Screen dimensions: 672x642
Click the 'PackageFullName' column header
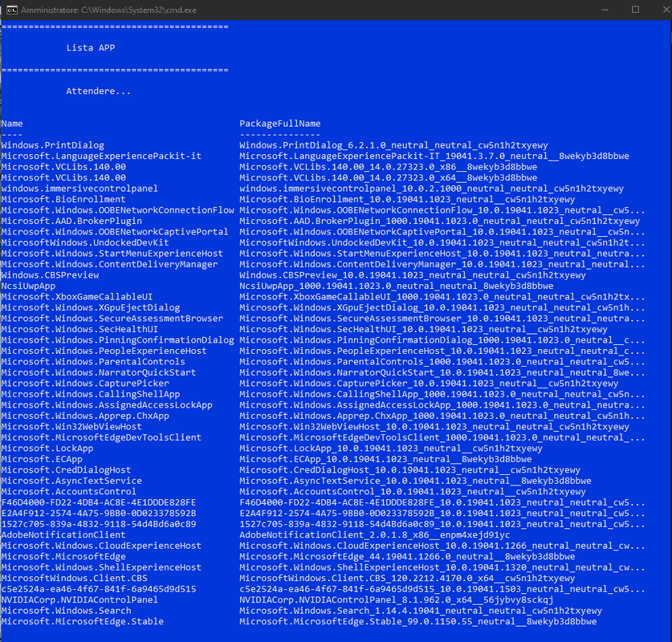(x=280, y=124)
